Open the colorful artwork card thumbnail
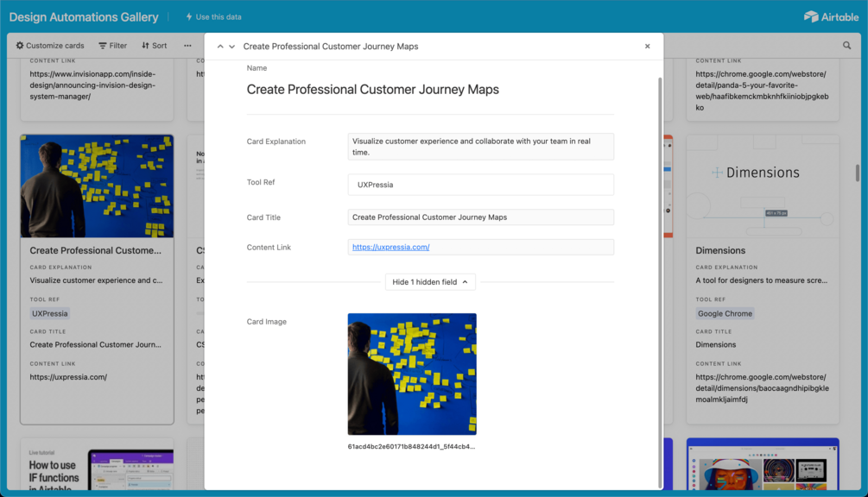This screenshot has height=497, width=868. click(x=763, y=464)
